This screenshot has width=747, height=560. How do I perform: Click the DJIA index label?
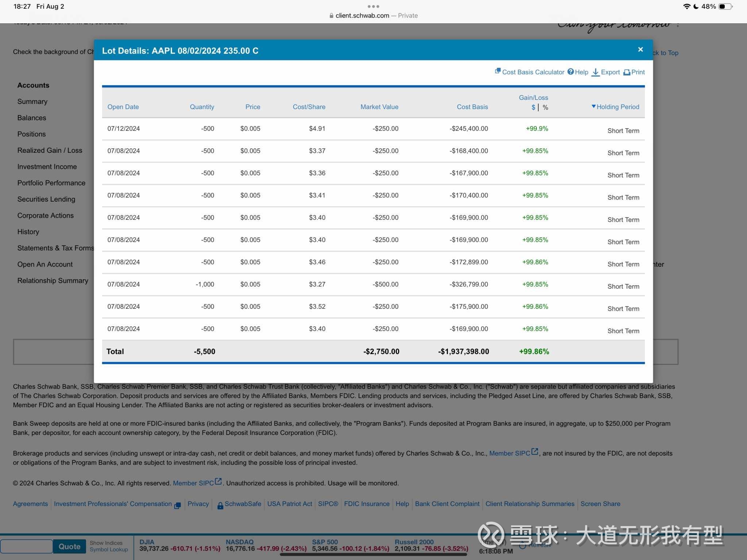(147, 542)
